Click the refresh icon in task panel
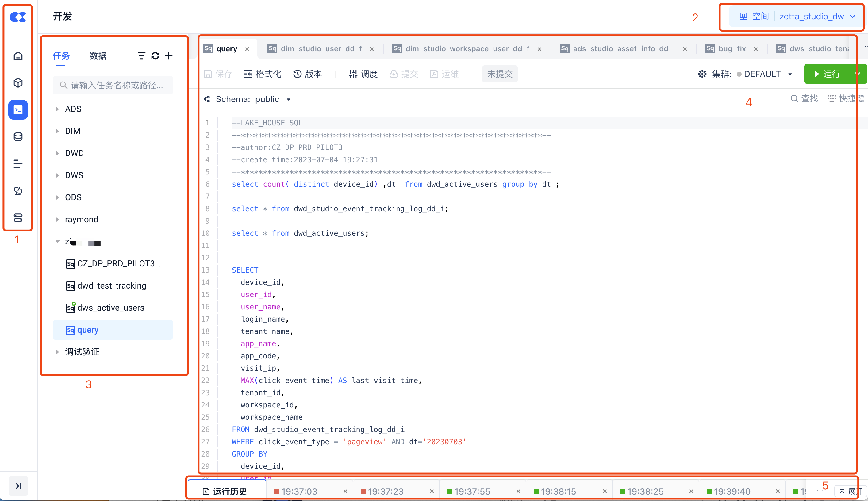Viewport: 868px width, 501px height. pos(155,56)
